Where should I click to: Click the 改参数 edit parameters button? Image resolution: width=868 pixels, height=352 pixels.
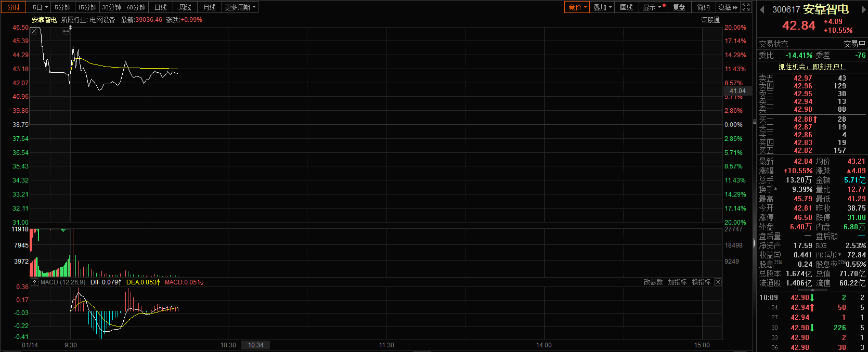[x=653, y=282]
